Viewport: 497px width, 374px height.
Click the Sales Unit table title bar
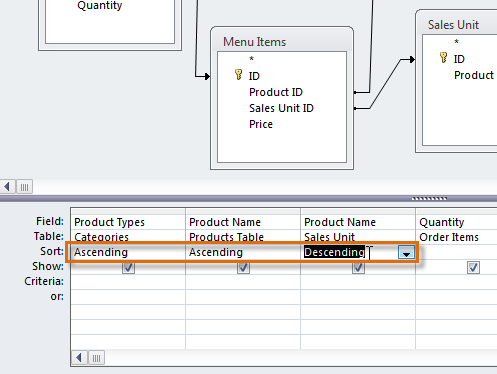pos(457,25)
